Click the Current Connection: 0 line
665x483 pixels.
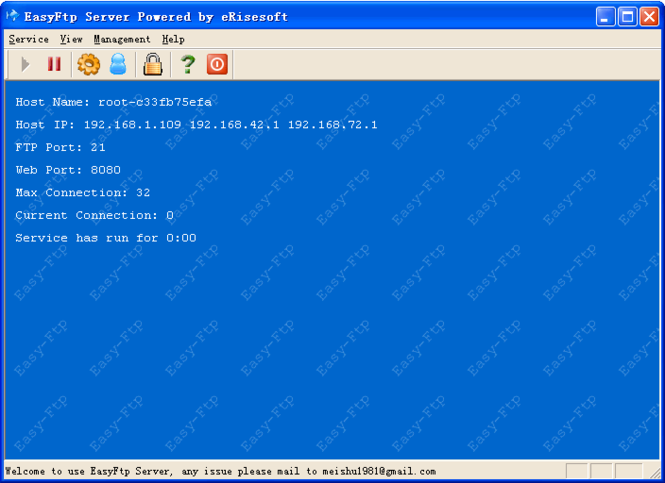click(x=94, y=215)
